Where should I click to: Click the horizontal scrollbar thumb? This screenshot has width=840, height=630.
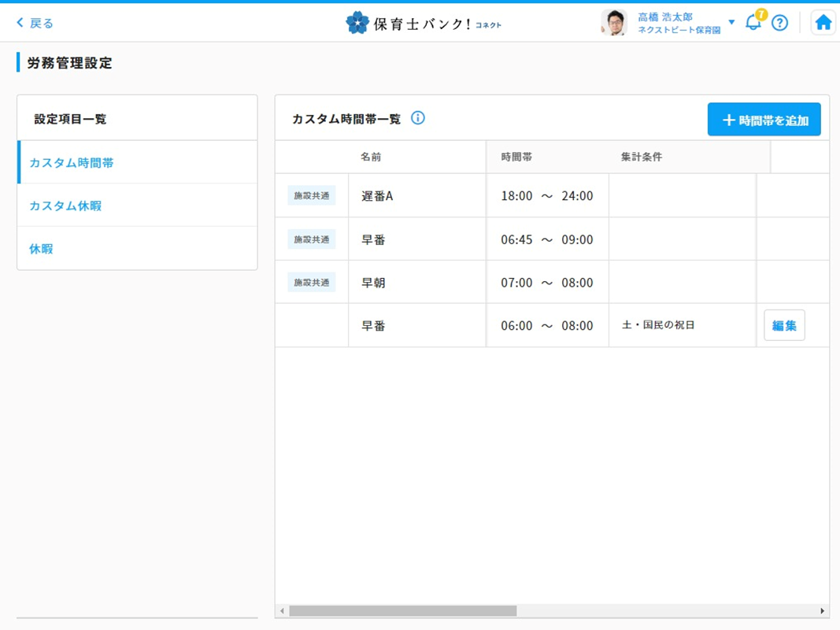[x=402, y=611]
